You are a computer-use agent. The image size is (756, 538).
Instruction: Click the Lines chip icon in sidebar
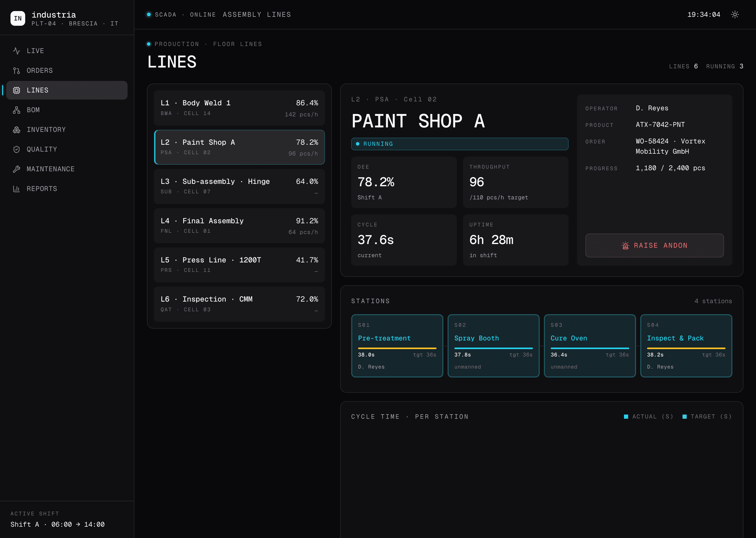(x=17, y=90)
